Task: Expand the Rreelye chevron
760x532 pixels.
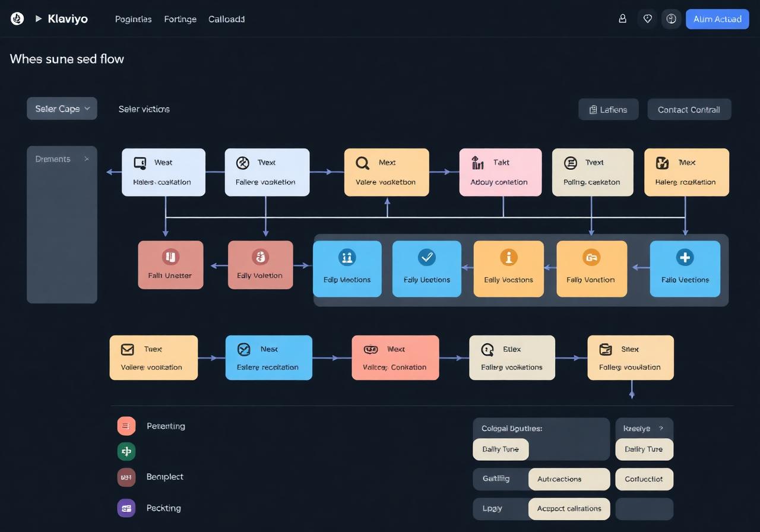Action: click(661, 428)
